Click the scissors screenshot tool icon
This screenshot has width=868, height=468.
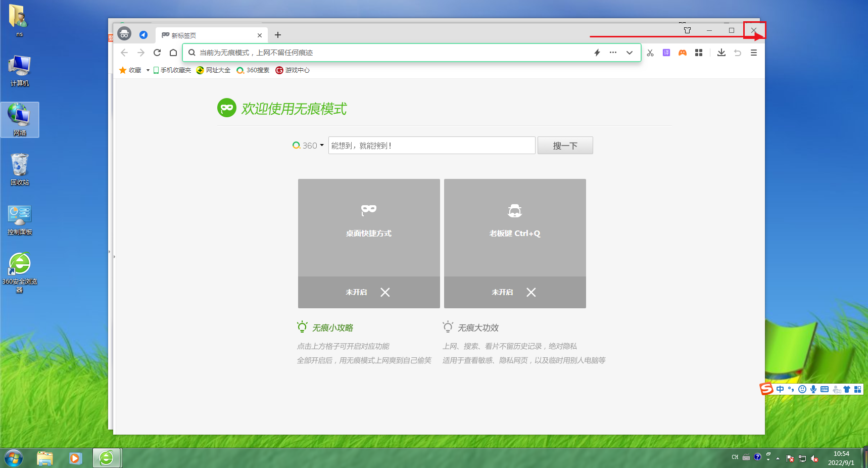point(650,53)
